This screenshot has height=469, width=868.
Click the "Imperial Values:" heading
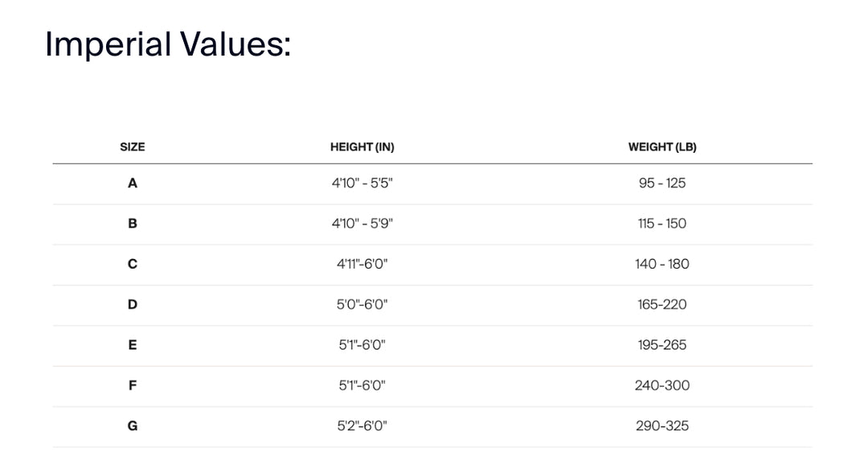[167, 44]
